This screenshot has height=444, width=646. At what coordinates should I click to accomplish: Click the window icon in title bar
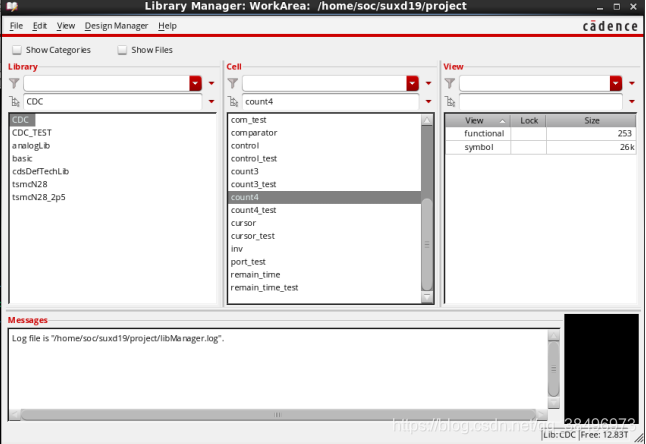click(x=9, y=7)
